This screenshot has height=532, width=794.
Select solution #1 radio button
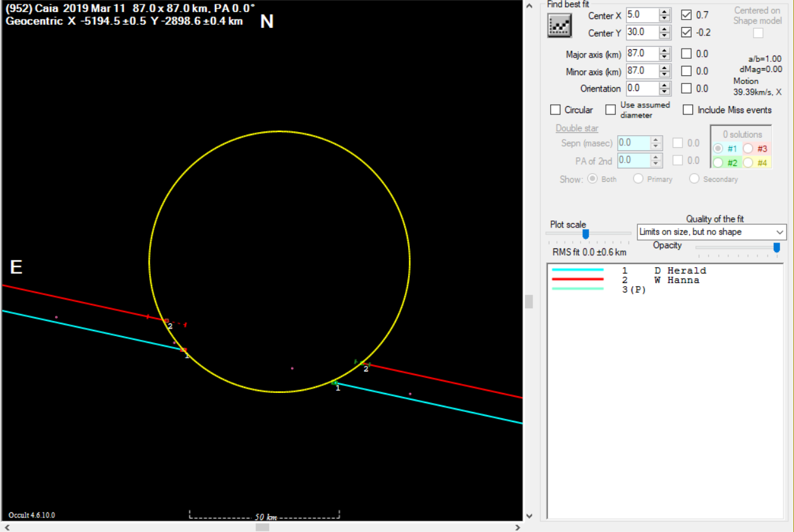(x=718, y=148)
